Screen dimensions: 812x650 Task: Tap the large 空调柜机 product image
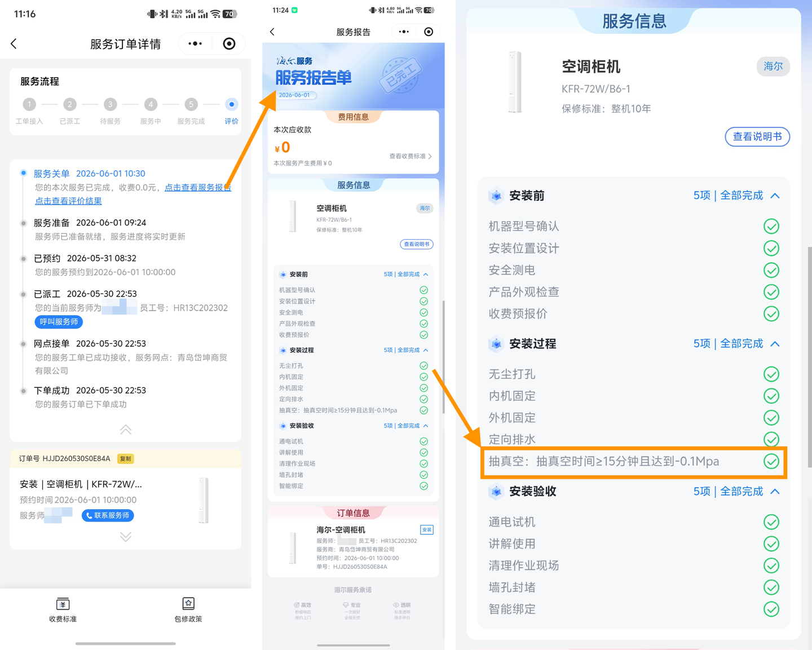[515, 82]
